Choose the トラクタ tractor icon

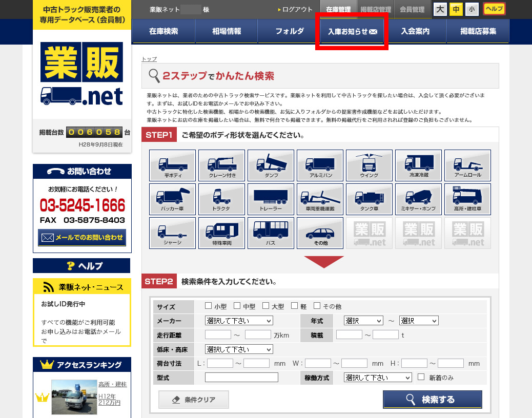221,199
